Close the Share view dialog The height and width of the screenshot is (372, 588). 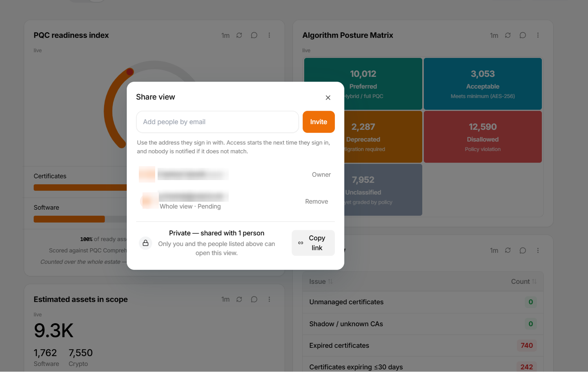tap(328, 98)
